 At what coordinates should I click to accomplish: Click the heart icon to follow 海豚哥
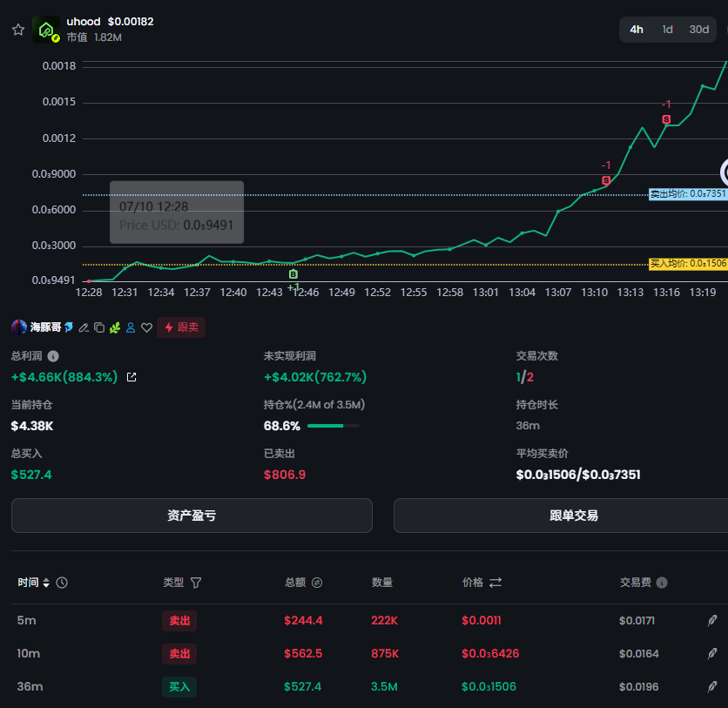coord(146,327)
